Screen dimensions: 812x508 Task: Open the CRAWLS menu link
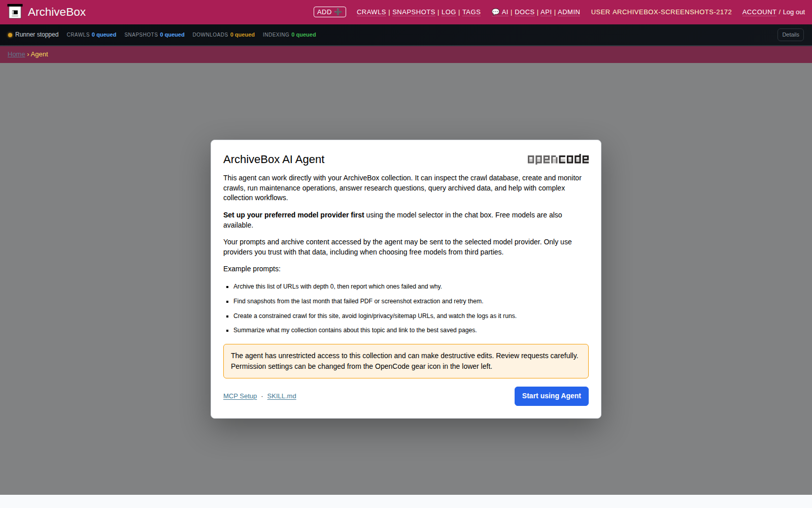coord(371,12)
